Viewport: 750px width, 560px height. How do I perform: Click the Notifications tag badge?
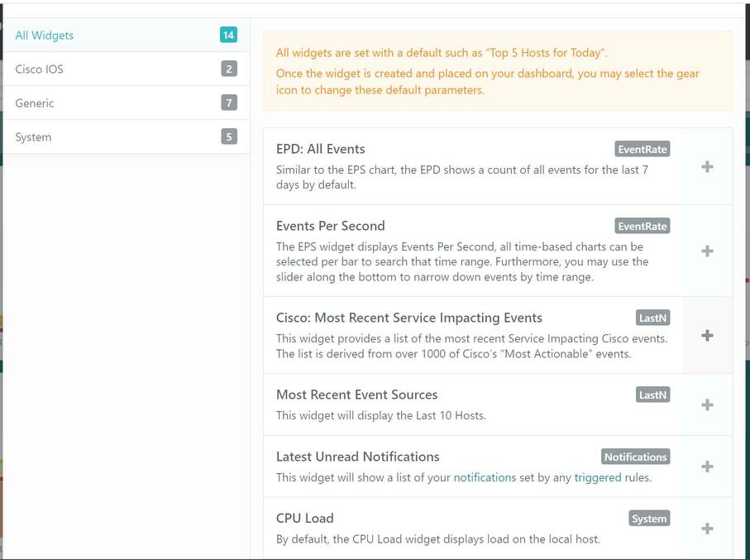click(x=635, y=457)
